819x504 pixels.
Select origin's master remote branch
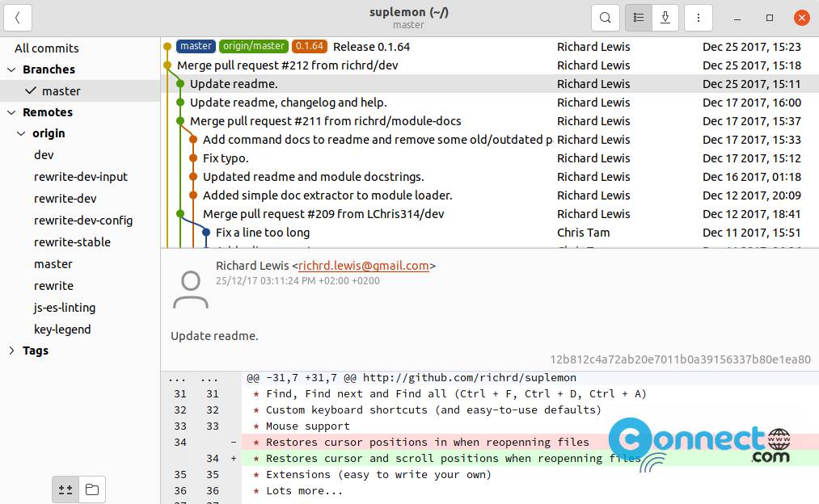click(80, 264)
